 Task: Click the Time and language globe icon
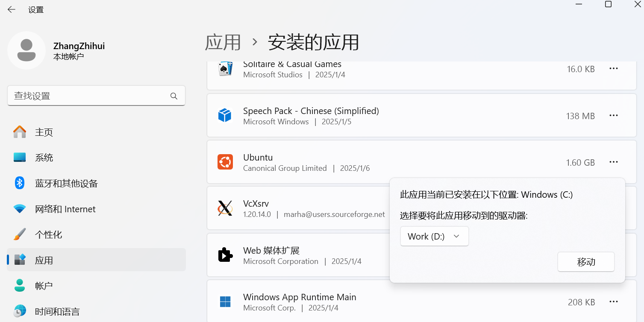(x=20, y=311)
